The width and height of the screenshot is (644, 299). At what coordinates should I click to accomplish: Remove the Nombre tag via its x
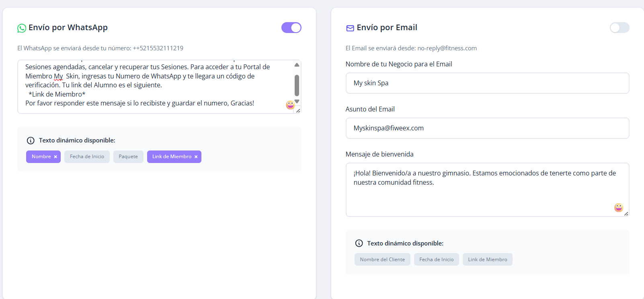tap(55, 157)
